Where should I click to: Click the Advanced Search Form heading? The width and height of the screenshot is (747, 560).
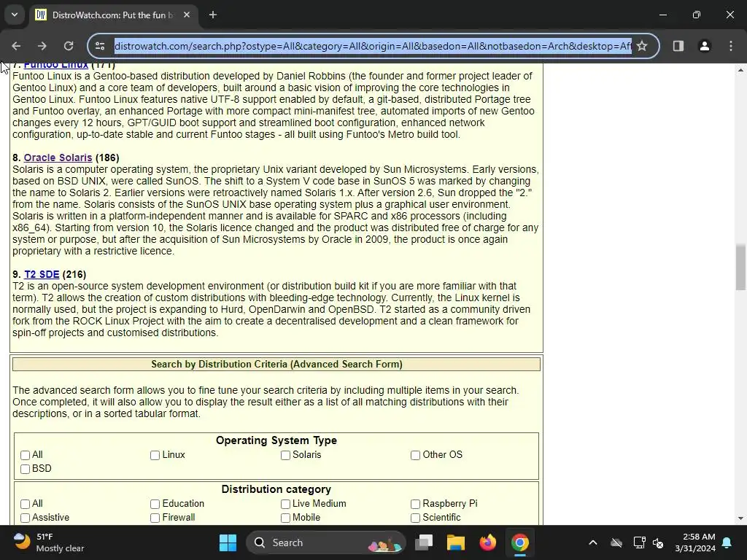[x=276, y=365]
